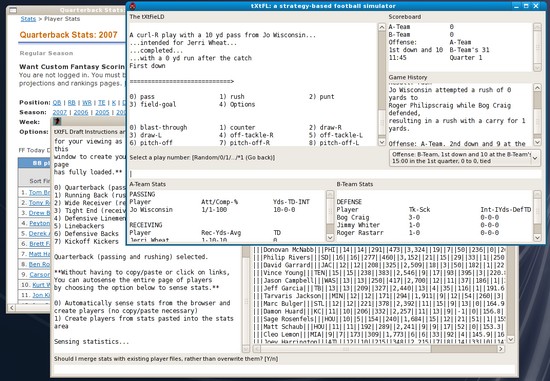Open the Quarterback Stats window menu icon
Image resolution: width=550 pixels, height=381 pixels.
click(13, 10)
